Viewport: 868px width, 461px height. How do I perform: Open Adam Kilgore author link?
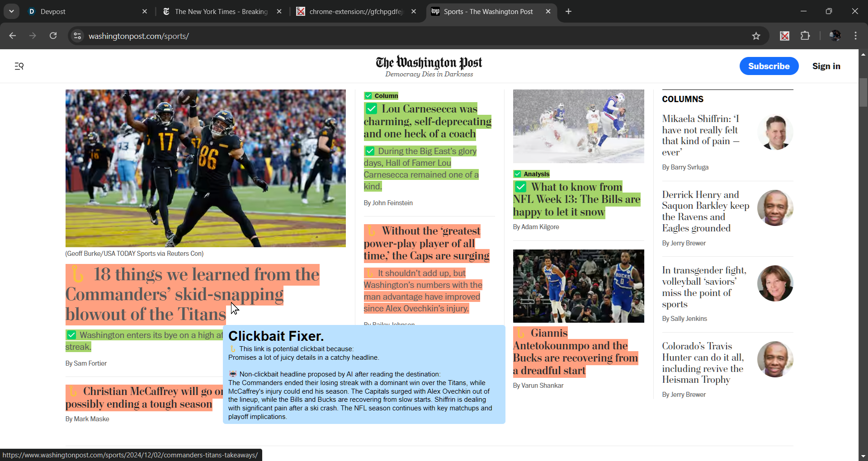[x=540, y=227]
